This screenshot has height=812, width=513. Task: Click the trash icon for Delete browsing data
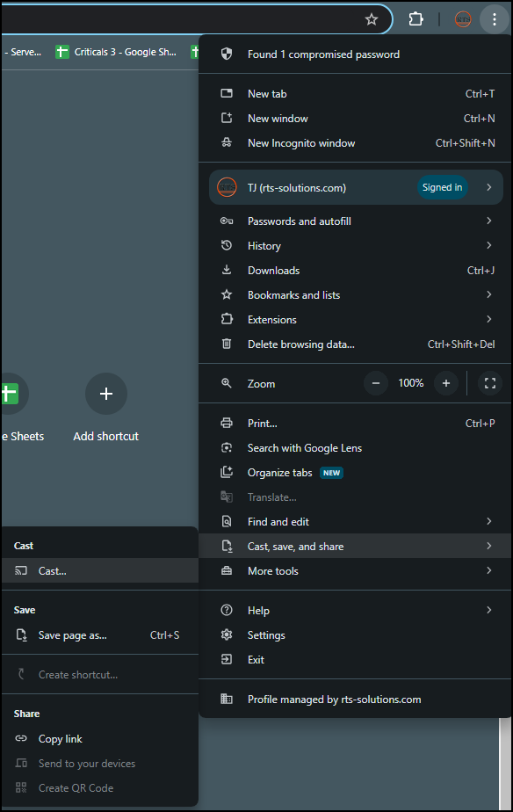tap(227, 344)
